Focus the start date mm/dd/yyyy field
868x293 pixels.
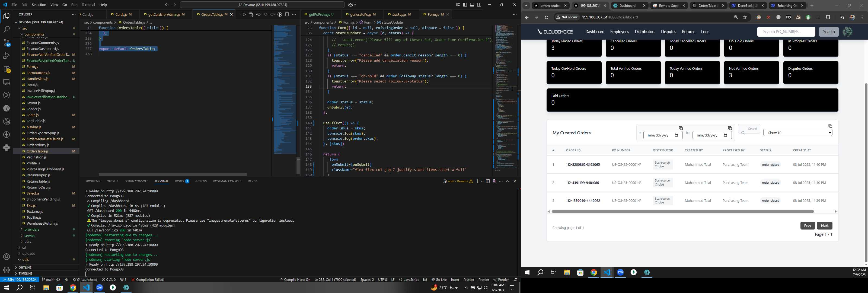[x=662, y=135]
